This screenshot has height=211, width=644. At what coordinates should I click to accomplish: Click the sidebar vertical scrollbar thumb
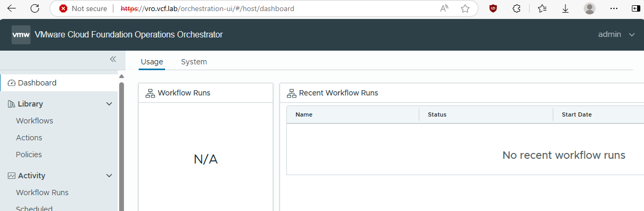pyautogui.click(x=121, y=146)
